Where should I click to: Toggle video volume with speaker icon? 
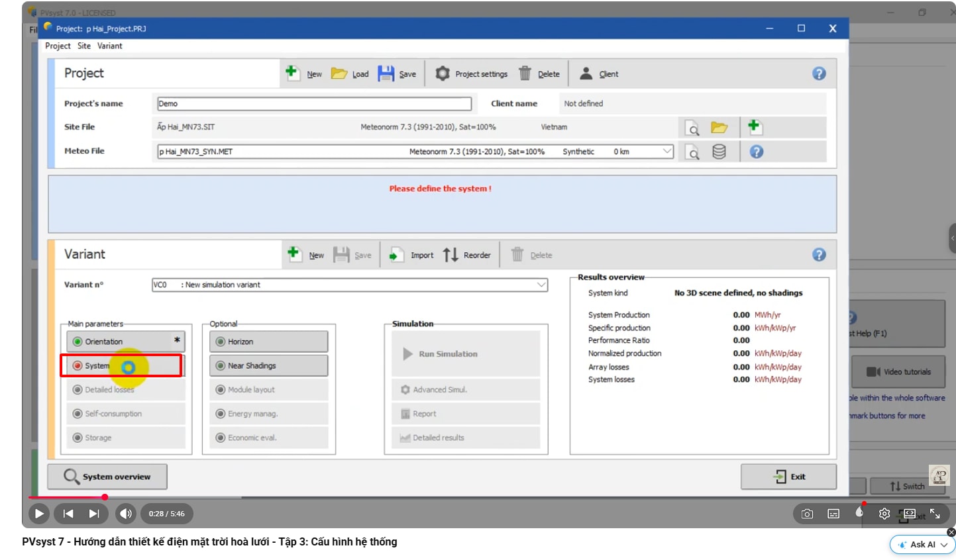(125, 514)
